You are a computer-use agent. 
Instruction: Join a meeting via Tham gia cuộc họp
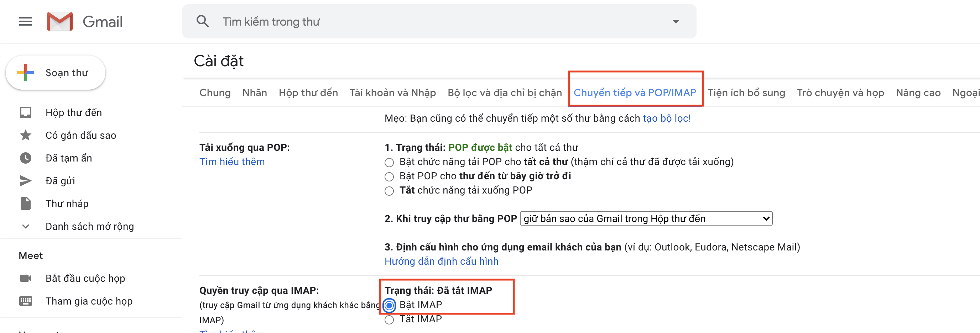[89, 301]
